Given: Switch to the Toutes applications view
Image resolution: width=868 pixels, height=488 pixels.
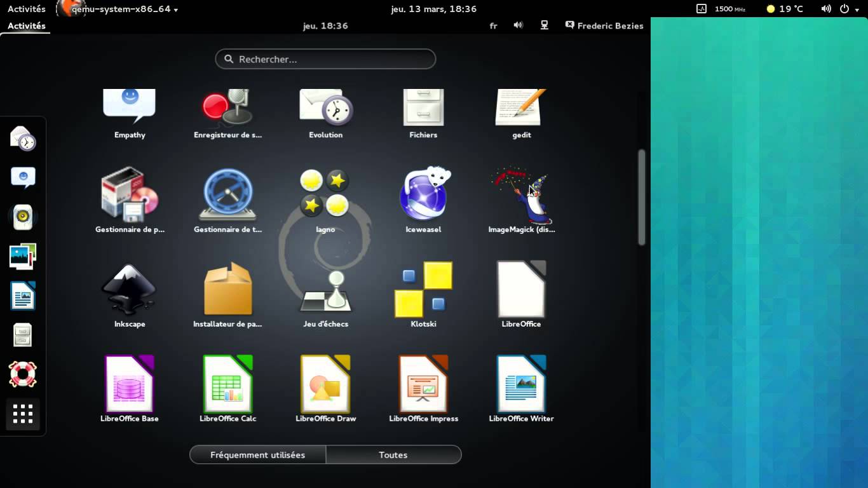Looking at the screenshot, I should tap(393, 454).
